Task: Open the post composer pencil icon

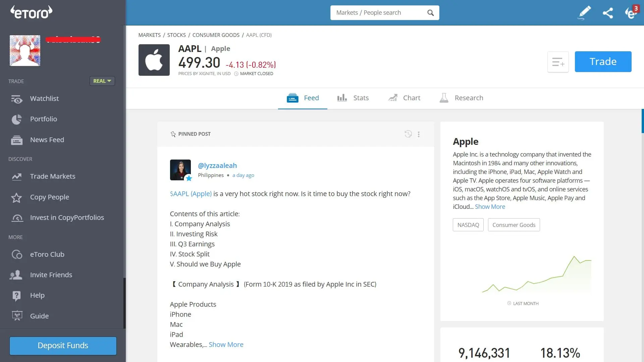Action: click(584, 12)
